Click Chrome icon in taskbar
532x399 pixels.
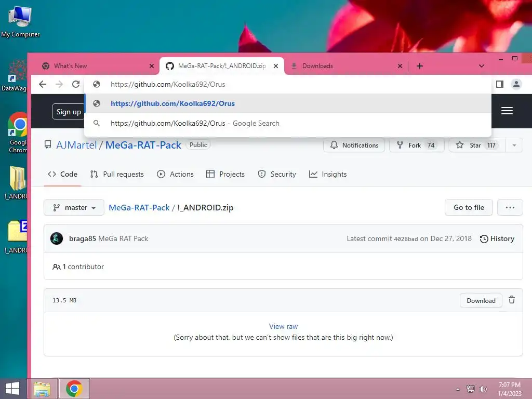tap(74, 389)
